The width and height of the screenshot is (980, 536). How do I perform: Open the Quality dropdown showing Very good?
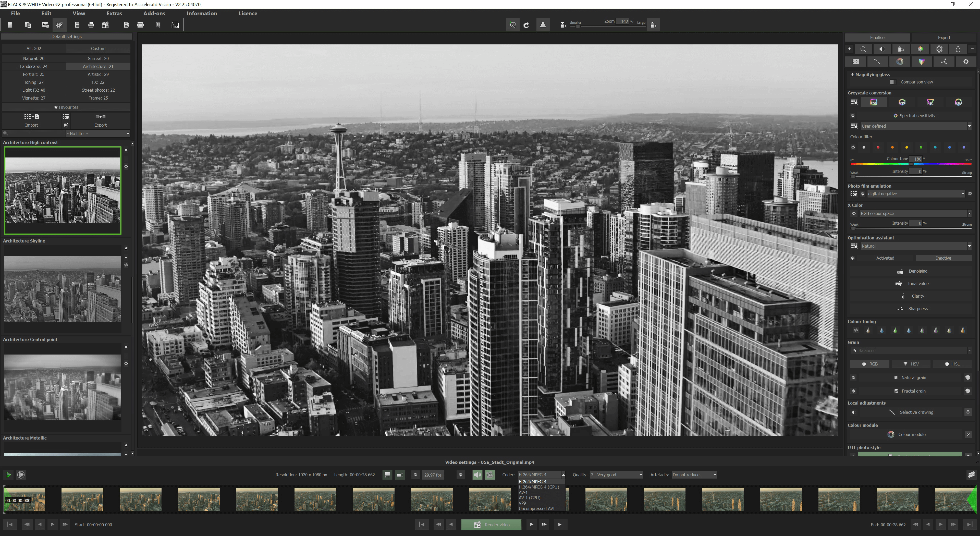[x=640, y=474]
